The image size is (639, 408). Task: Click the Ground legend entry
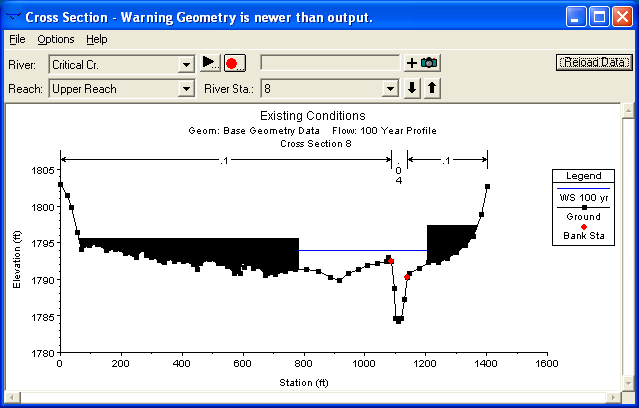[x=583, y=216]
